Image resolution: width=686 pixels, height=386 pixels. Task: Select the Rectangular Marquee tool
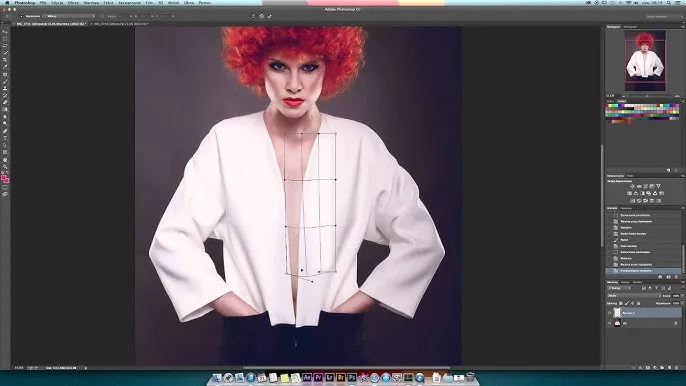[5, 38]
